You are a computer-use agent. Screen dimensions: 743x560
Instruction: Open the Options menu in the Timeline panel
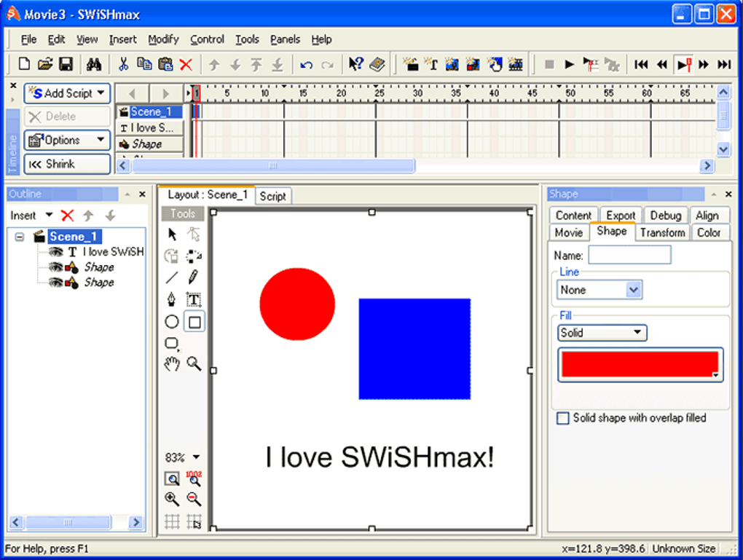tap(66, 140)
